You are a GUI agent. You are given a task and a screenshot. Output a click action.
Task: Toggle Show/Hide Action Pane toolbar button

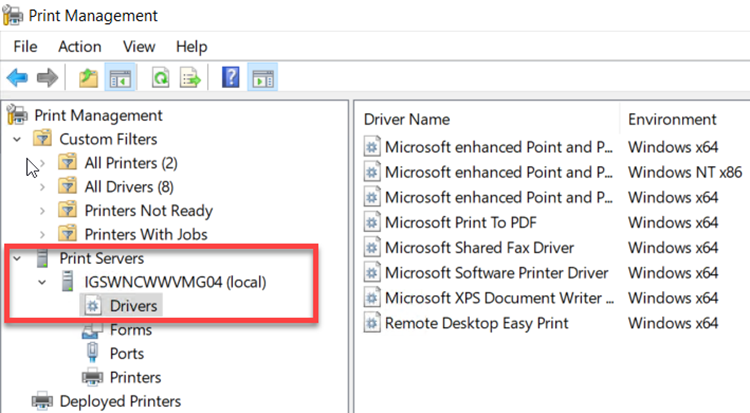point(263,77)
